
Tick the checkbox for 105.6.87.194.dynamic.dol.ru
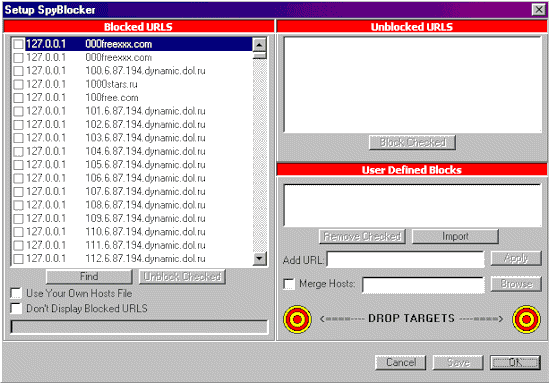coord(18,165)
